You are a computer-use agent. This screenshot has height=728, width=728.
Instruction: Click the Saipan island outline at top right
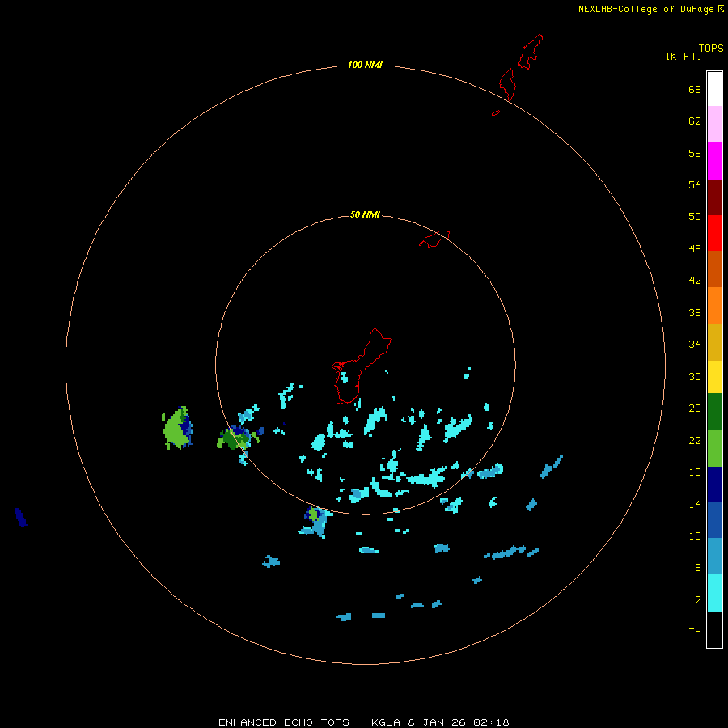[531, 52]
